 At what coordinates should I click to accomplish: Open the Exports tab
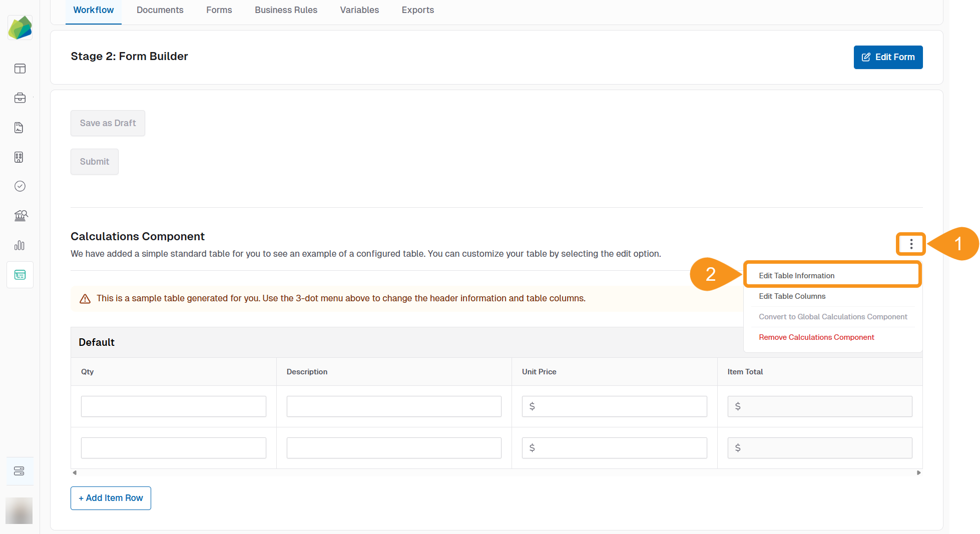pyautogui.click(x=417, y=10)
